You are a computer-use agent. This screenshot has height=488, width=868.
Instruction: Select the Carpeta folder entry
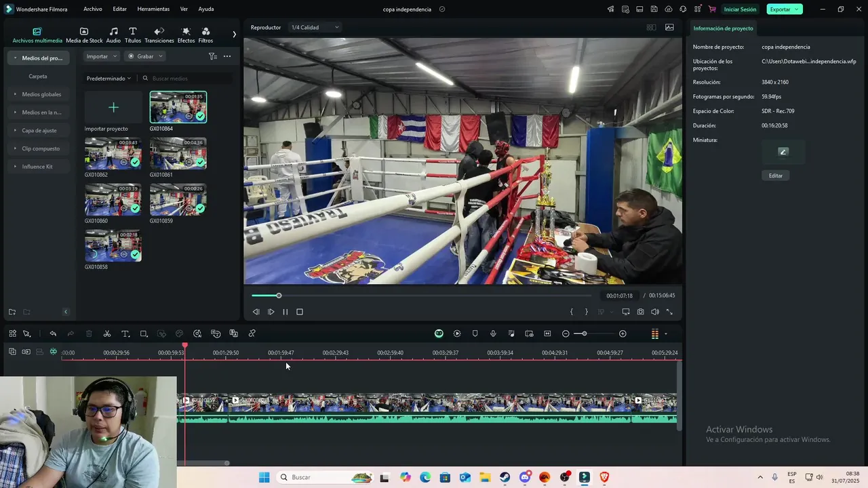[x=38, y=77]
